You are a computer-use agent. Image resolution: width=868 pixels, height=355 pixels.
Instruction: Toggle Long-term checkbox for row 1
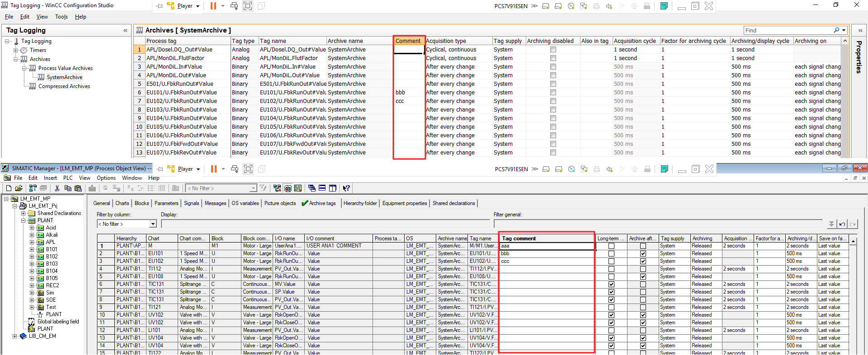[611, 246]
